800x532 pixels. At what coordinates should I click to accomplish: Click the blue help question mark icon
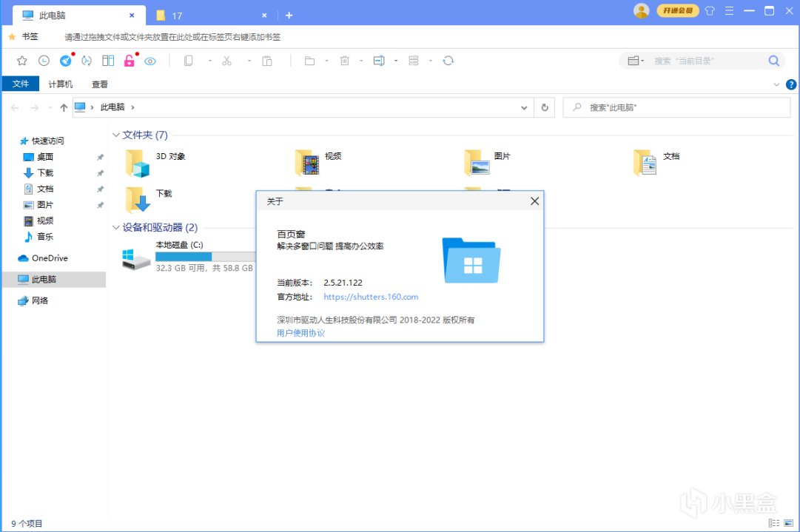coord(791,84)
